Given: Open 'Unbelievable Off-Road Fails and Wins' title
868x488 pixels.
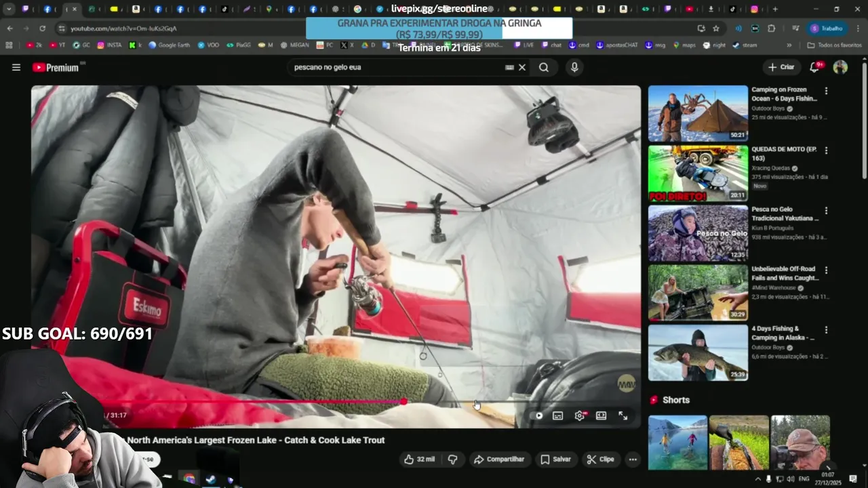Looking at the screenshot, I should pos(785,273).
